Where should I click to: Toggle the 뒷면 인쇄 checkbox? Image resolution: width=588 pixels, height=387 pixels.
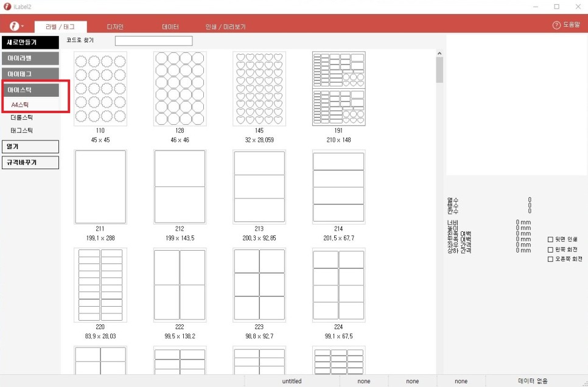[x=550, y=239]
